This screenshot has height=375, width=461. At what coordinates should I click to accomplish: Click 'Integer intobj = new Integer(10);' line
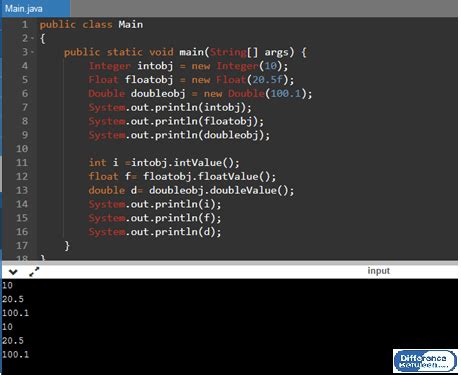[188, 66]
